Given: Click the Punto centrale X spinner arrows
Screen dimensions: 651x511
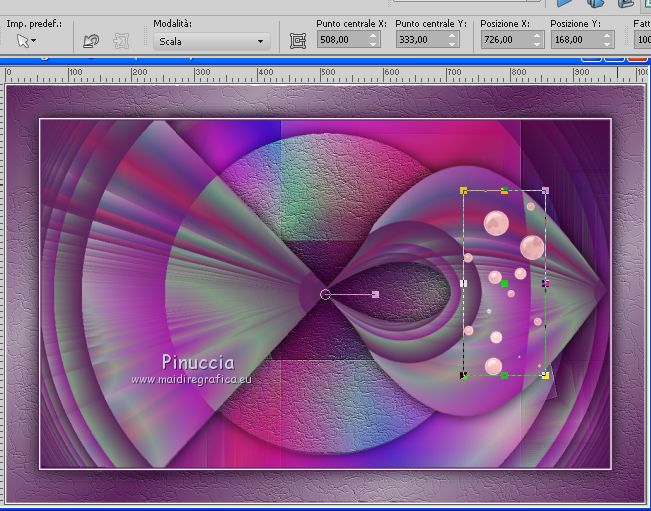Looking at the screenshot, I should pos(374,40).
